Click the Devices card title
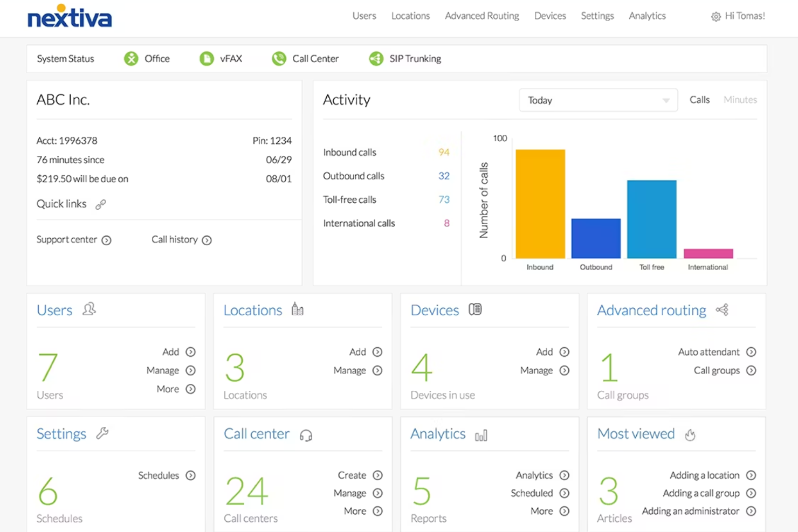This screenshot has width=798, height=532. [x=435, y=310]
